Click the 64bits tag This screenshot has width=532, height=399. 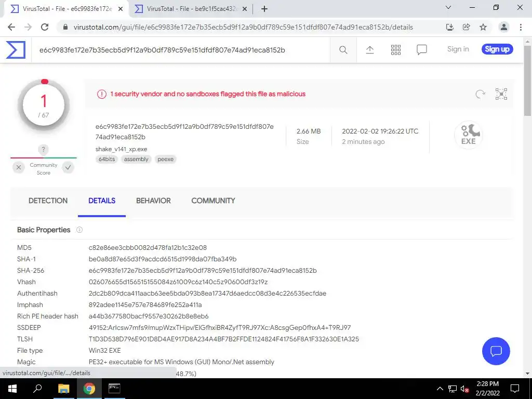coord(107,159)
